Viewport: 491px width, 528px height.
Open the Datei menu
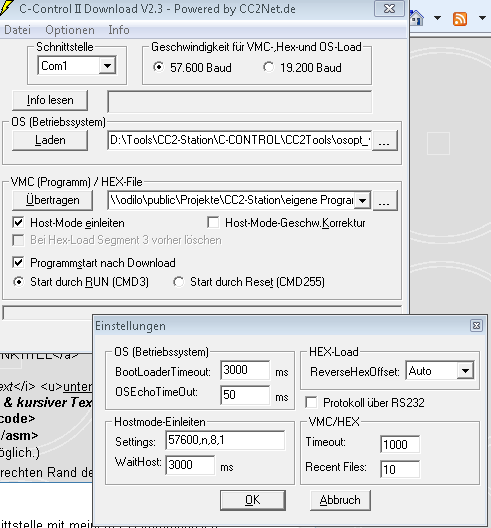pyautogui.click(x=18, y=30)
